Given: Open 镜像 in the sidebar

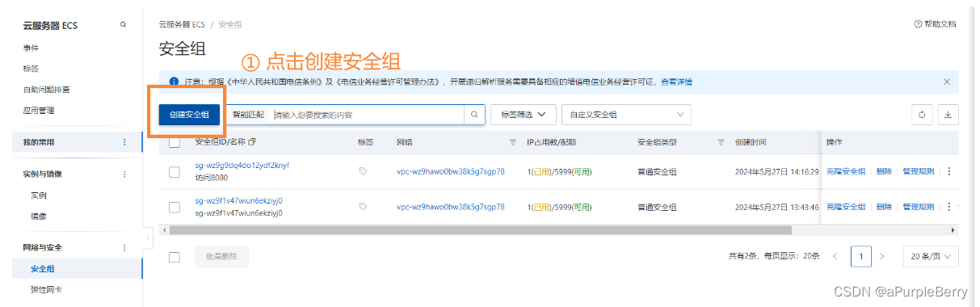Looking at the screenshot, I should pyautogui.click(x=39, y=216).
